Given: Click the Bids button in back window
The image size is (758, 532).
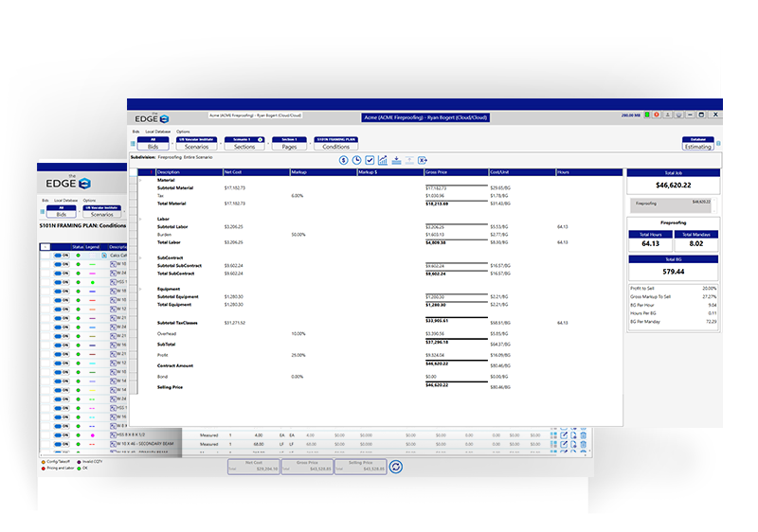Looking at the screenshot, I should [x=62, y=211].
